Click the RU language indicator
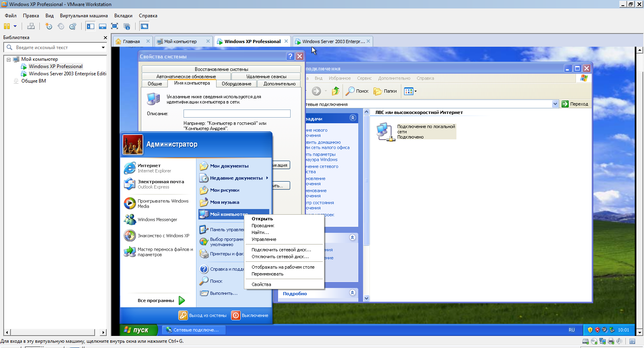Viewport: 644px width, 348px height. (572, 330)
